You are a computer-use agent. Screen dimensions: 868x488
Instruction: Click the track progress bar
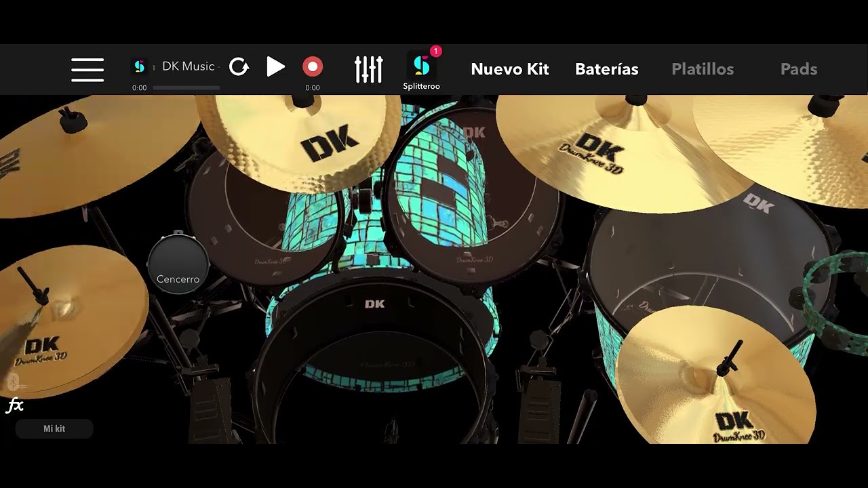click(x=186, y=88)
